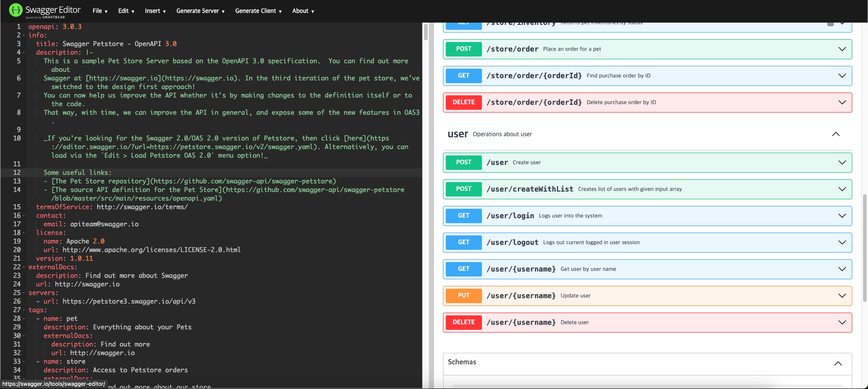Image resolution: width=868 pixels, height=389 pixels.
Task: Fold the store tag block at line 33
Action: 24,361
